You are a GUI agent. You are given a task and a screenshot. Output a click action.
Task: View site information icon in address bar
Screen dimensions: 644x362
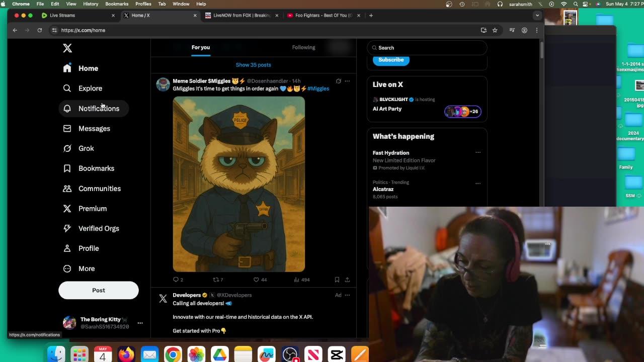(x=54, y=30)
